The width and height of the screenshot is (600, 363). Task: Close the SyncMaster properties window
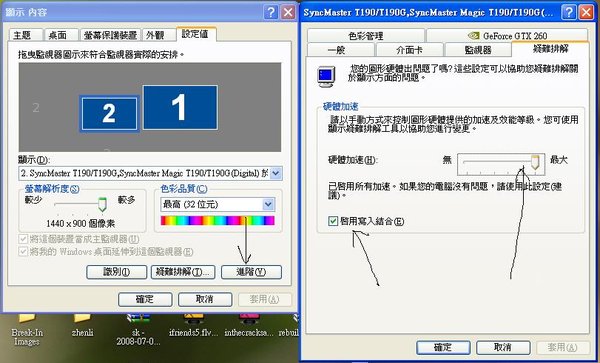(586, 12)
